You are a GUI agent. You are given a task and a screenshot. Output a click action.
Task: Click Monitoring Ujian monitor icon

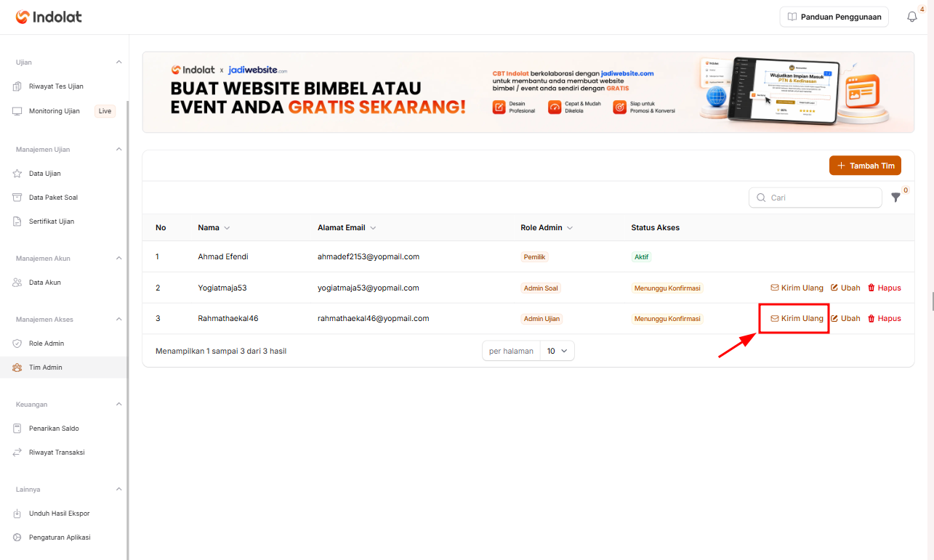tap(17, 111)
